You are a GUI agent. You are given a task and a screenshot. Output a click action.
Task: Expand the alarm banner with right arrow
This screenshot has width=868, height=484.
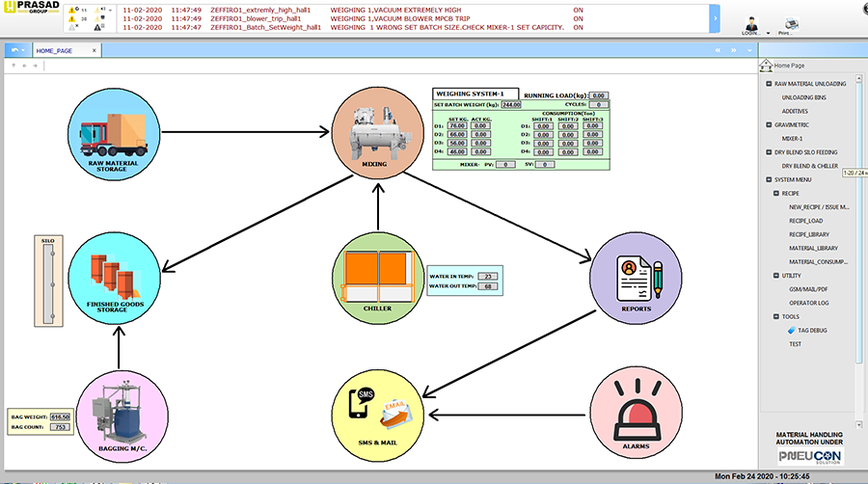[715, 17]
